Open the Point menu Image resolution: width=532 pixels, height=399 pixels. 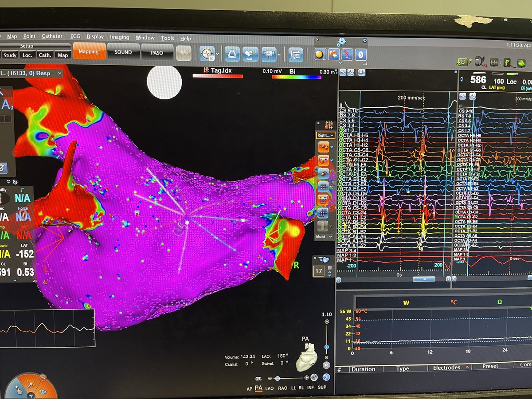point(29,36)
